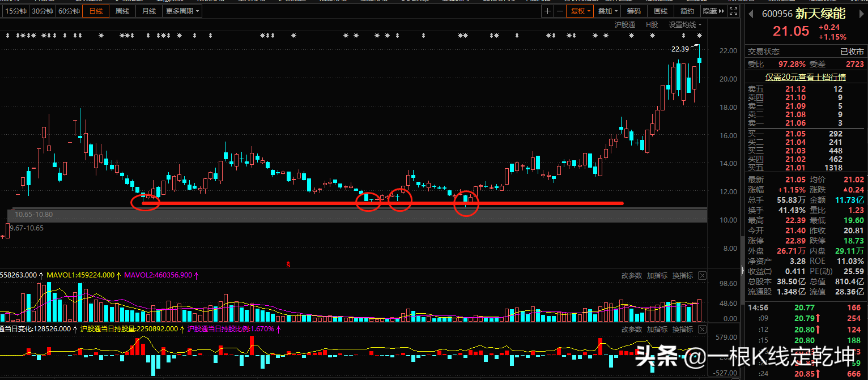
Task: Click the fullscreen expand icon
Action: [x=732, y=11]
